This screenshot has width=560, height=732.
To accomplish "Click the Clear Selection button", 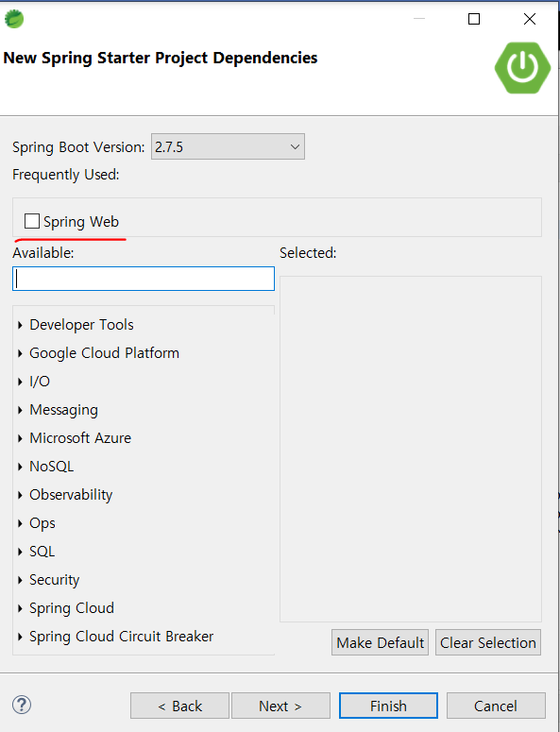I will click(x=488, y=642).
